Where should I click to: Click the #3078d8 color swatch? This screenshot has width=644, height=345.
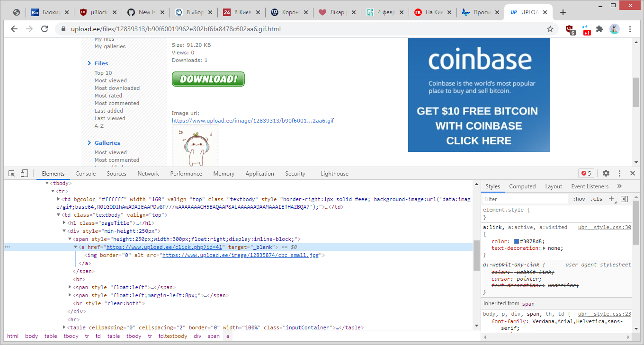coord(517,241)
